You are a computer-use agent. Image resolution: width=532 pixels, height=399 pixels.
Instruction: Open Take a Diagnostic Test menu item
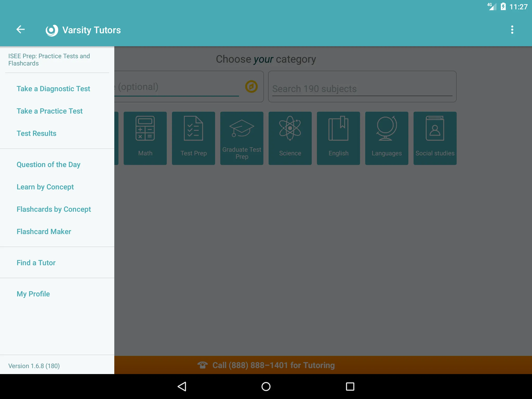(x=53, y=88)
